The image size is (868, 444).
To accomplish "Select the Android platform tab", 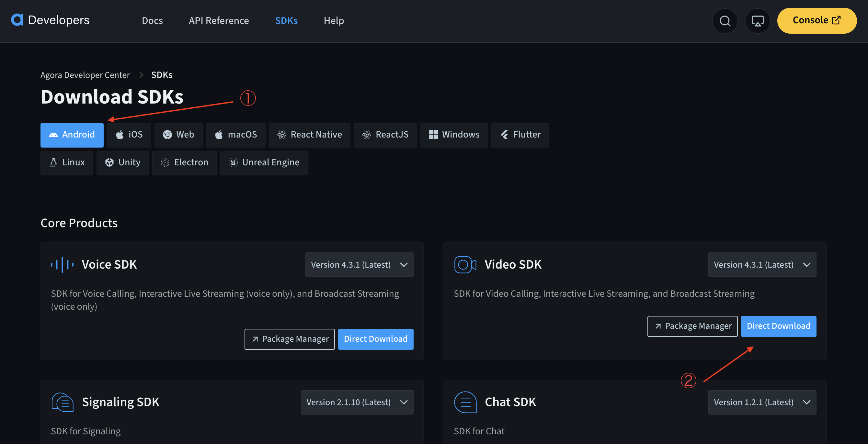I will [x=72, y=135].
